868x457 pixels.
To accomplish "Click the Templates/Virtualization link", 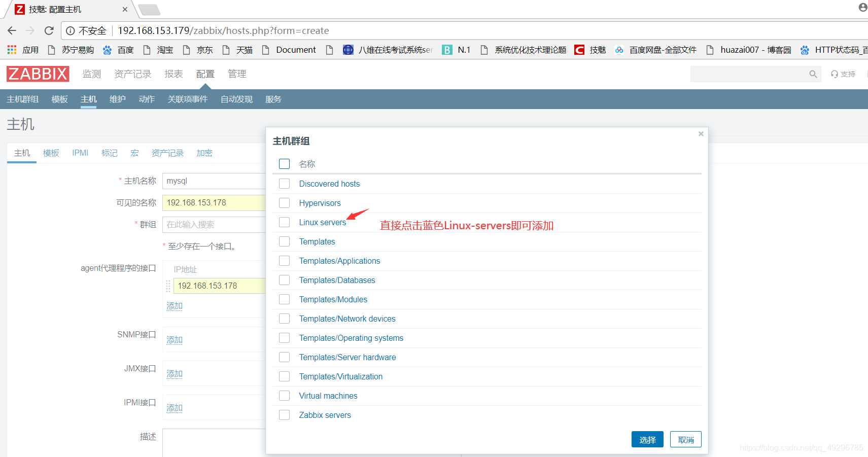I will pyautogui.click(x=341, y=376).
